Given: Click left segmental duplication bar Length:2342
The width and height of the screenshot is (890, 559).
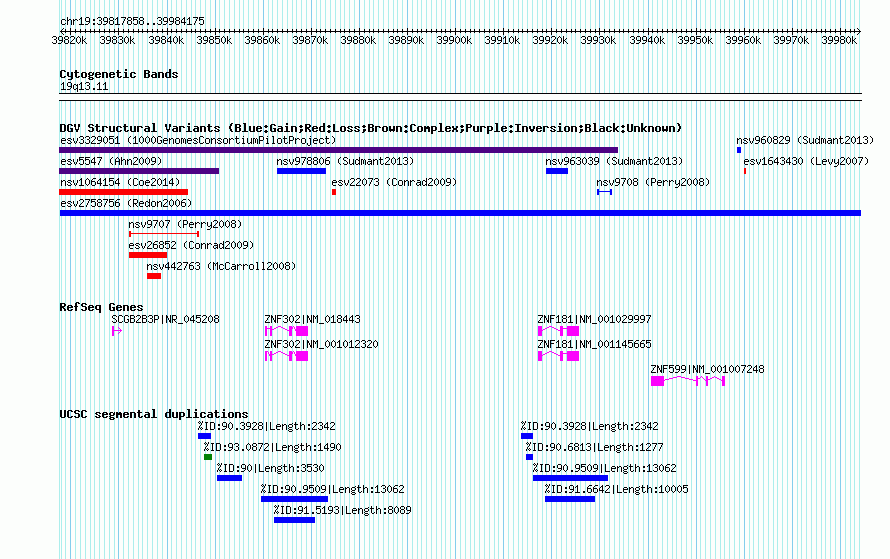Looking at the screenshot, I should coord(204,436).
